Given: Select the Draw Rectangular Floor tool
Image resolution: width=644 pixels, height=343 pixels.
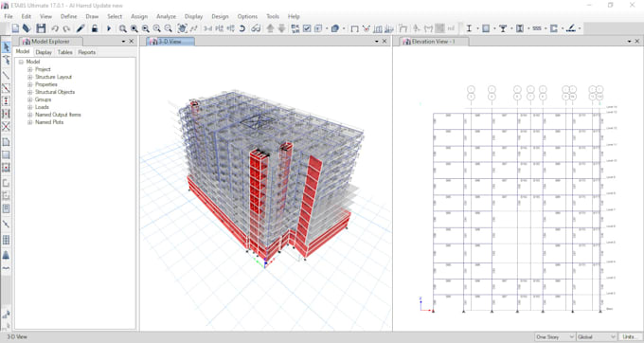Looking at the screenshot, I should coord(7,154).
